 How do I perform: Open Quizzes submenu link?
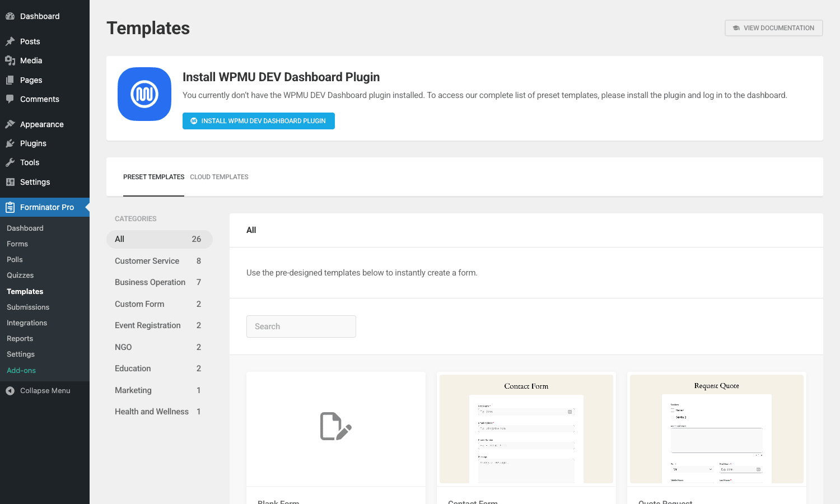click(x=20, y=275)
